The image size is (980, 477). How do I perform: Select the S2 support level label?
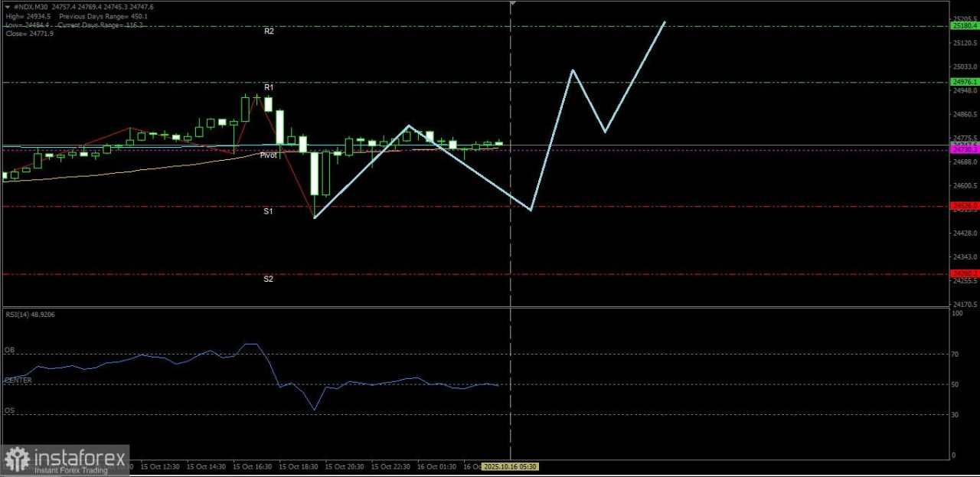268,278
